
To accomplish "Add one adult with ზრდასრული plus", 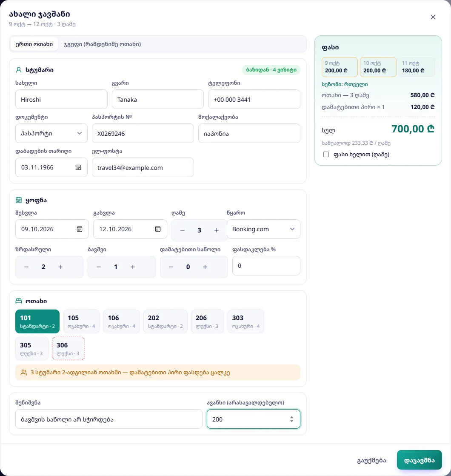I will (60, 267).
